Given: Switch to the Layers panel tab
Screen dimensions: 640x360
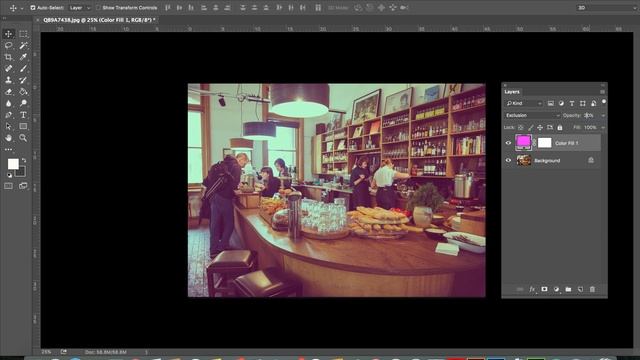Looking at the screenshot, I should click(x=512, y=92).
